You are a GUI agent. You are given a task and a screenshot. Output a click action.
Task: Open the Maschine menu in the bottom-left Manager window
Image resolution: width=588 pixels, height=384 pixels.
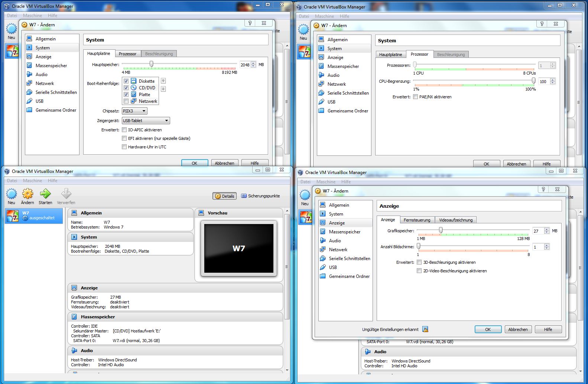tap(32, 181)
